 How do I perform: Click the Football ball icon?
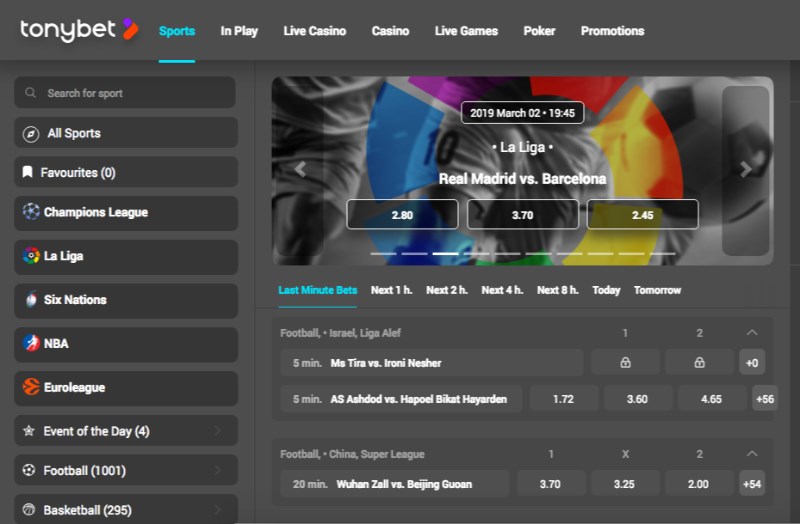(29, 470)
